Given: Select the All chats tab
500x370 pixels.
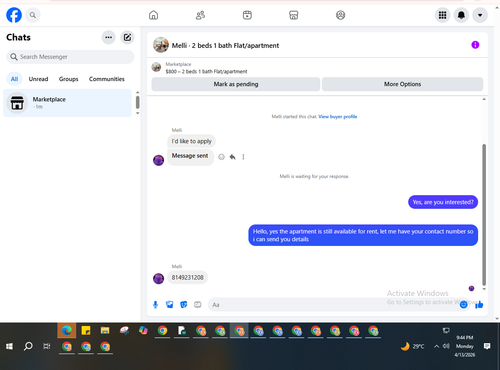Looking at the screenshot, I should (14, 79).
